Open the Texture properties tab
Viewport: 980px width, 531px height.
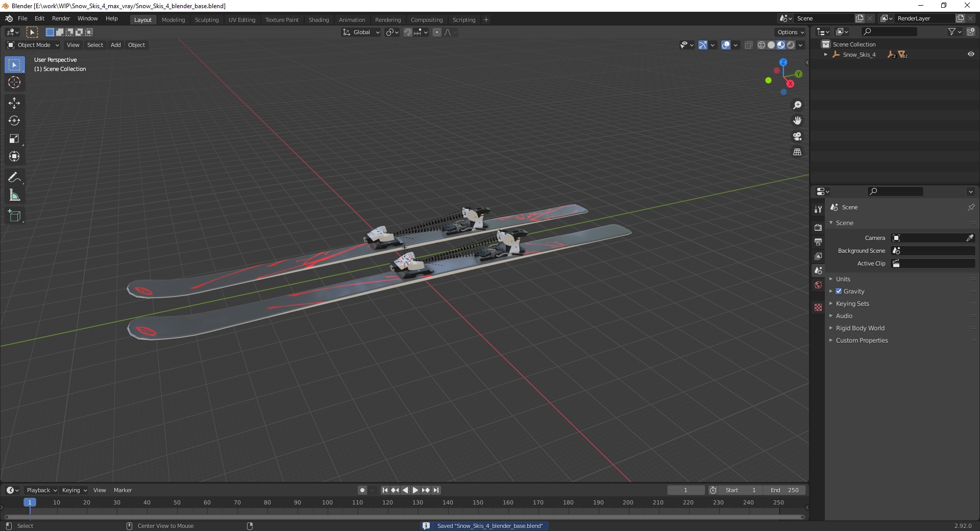pyautogui.click(x=818, y=307)
